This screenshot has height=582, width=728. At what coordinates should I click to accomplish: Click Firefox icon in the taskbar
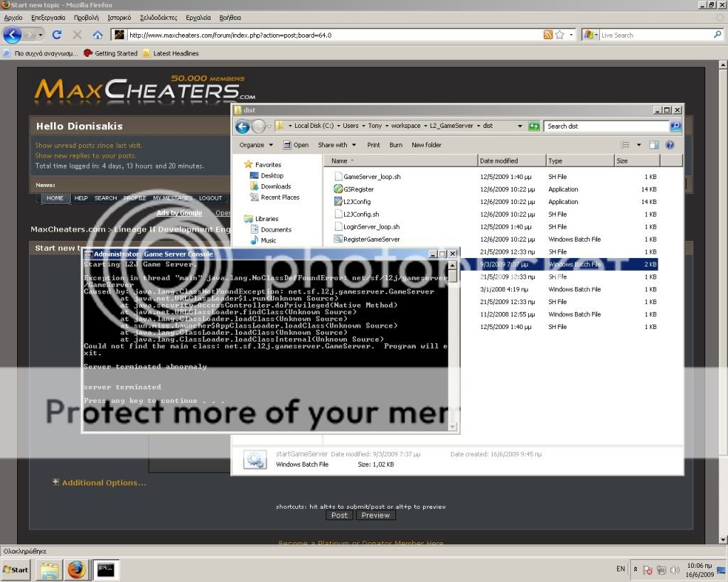point(77,570)
